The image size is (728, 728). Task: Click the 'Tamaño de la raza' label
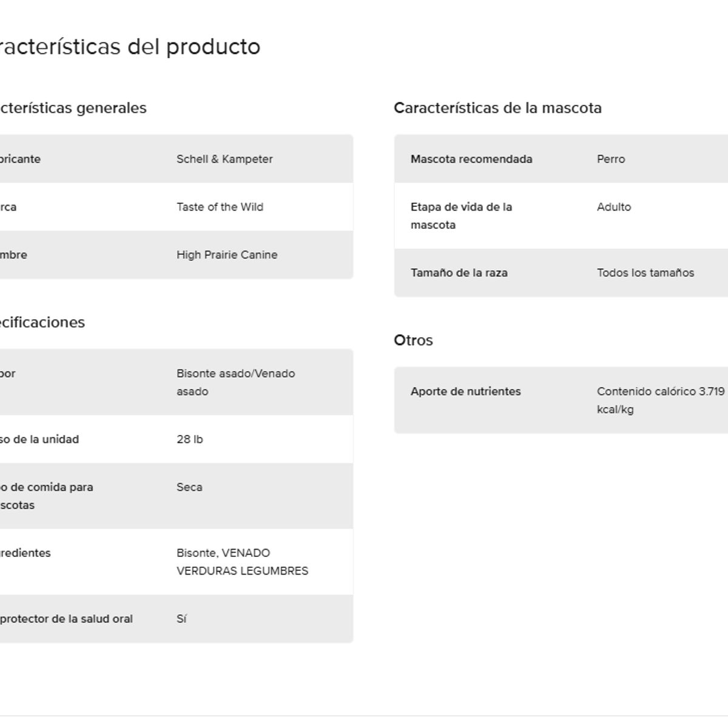(459, 272)
